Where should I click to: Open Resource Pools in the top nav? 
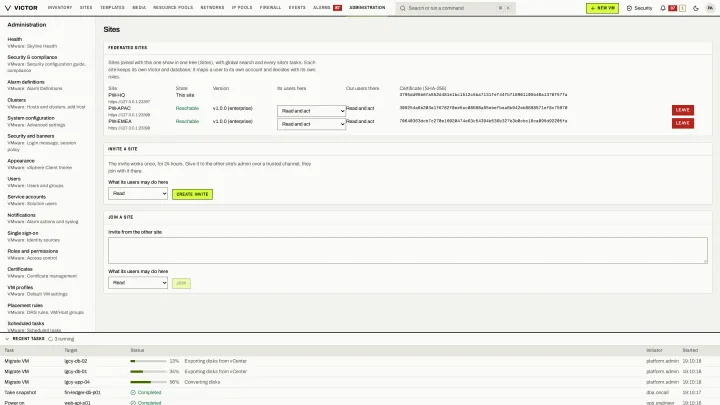(173, 8)
